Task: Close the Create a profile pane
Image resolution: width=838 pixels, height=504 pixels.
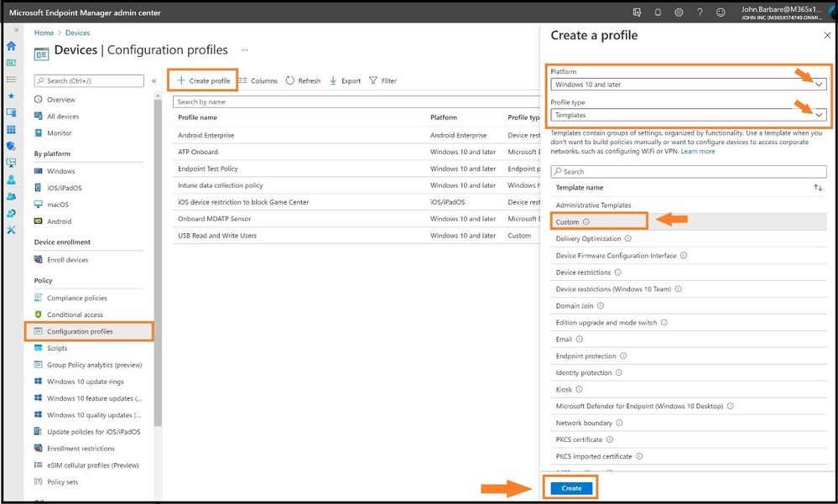Action: [827, 35]
